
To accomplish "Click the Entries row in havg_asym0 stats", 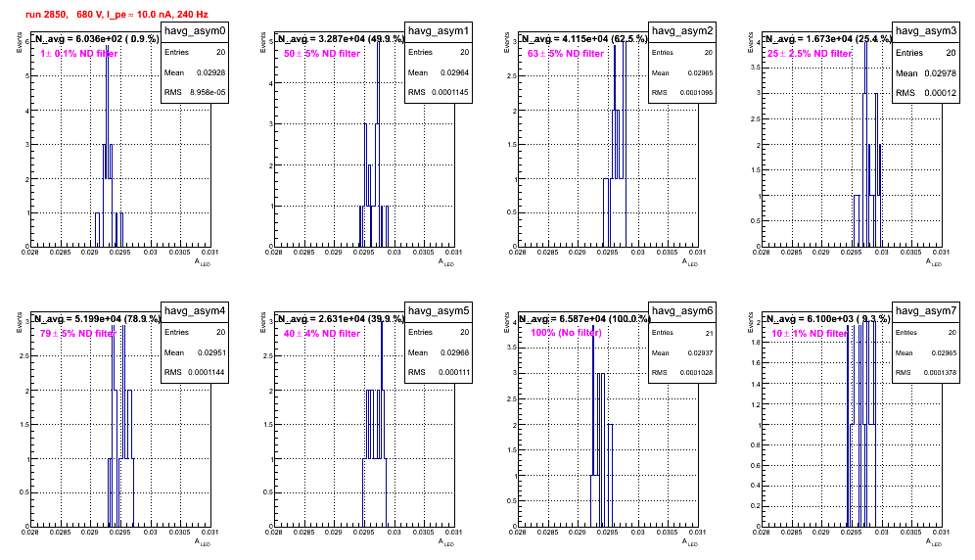I will 195,52.
